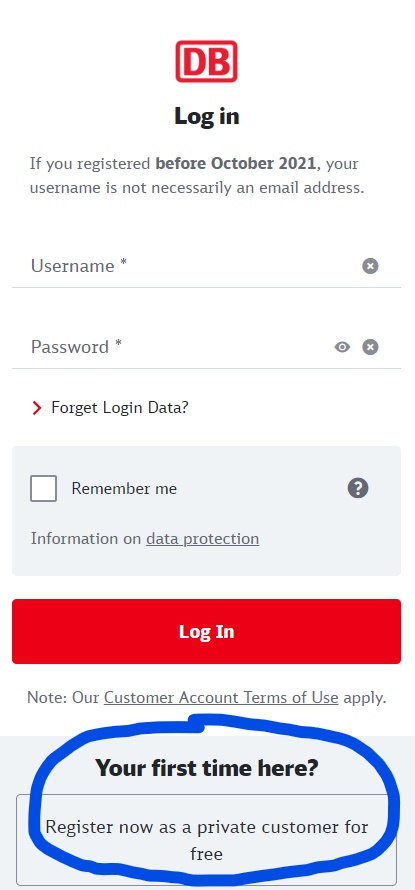Submit with the red Log In button

click(206, 631)
